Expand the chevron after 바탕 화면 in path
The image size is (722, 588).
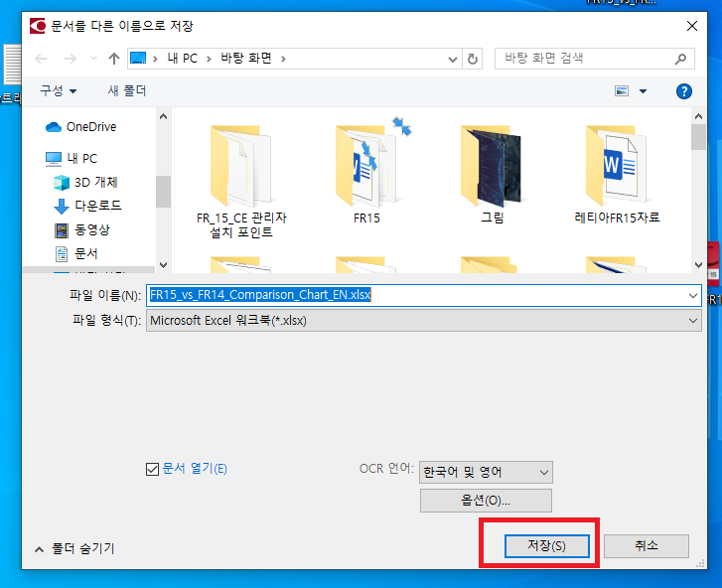tap(283, 59)
